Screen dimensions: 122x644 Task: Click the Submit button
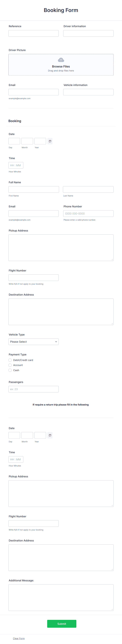point(62,624)
